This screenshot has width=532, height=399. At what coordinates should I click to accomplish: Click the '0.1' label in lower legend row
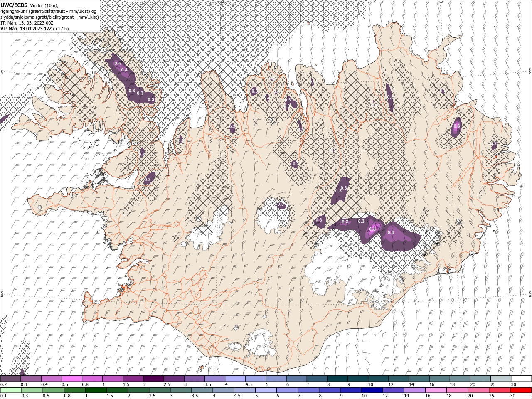click(x=3, y=396)
